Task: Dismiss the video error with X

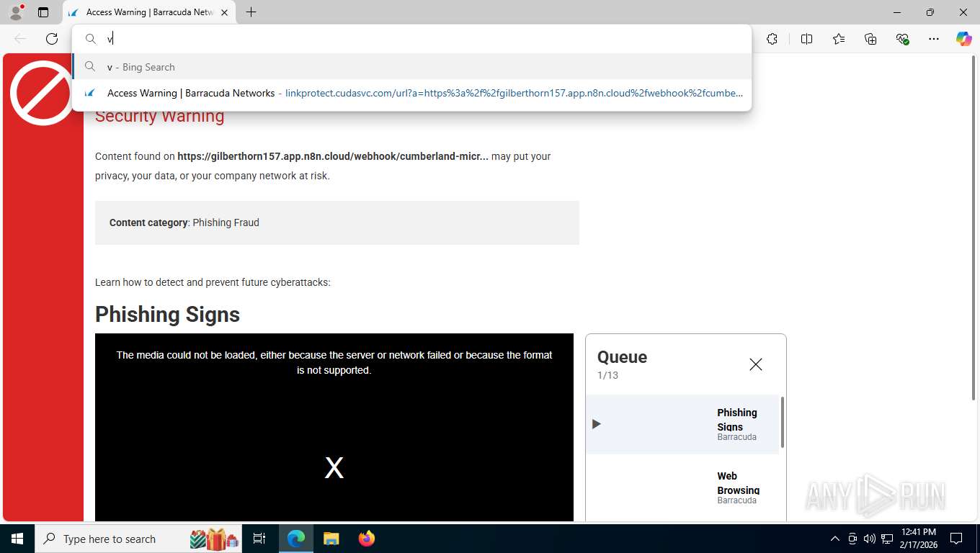Action: pos(334,468)
